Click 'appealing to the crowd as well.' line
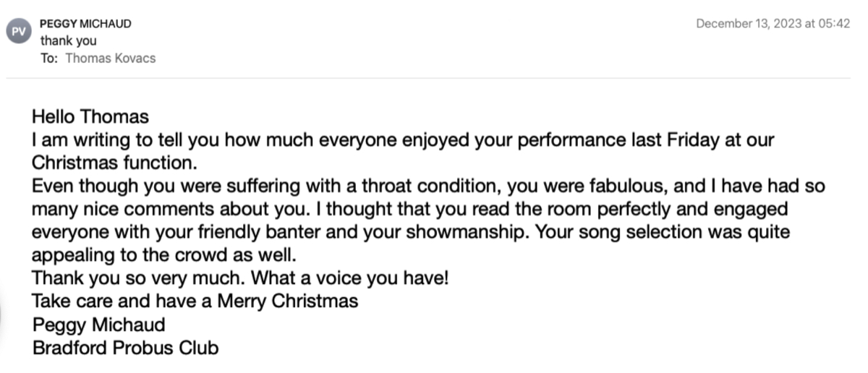Viewport: 868px width, 373px height. tap(165, 255)
